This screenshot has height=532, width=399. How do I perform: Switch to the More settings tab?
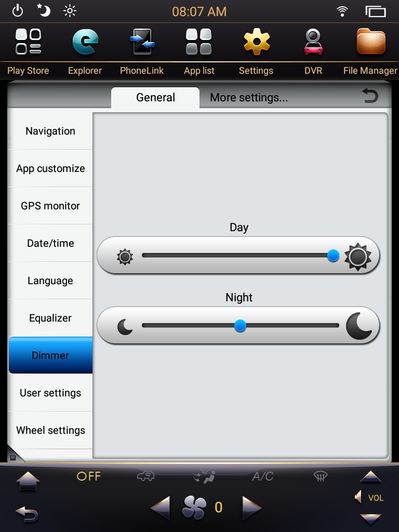point(249,98)
